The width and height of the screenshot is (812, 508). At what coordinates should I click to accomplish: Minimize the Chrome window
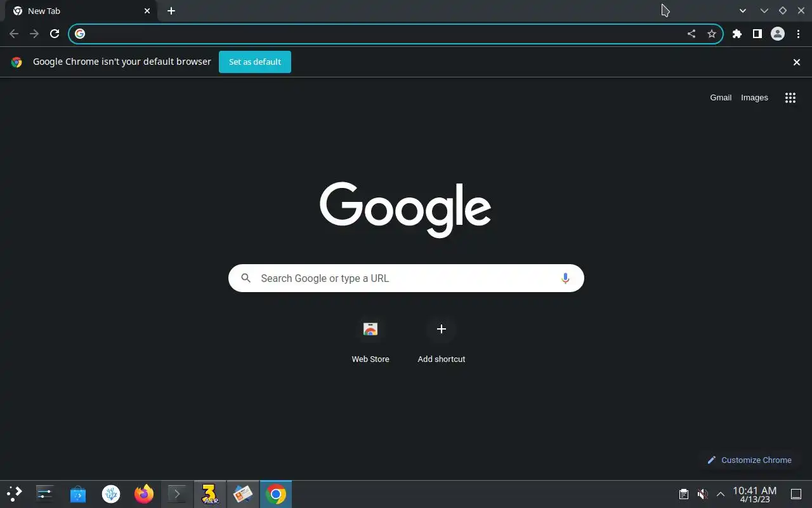coord(764,11)
